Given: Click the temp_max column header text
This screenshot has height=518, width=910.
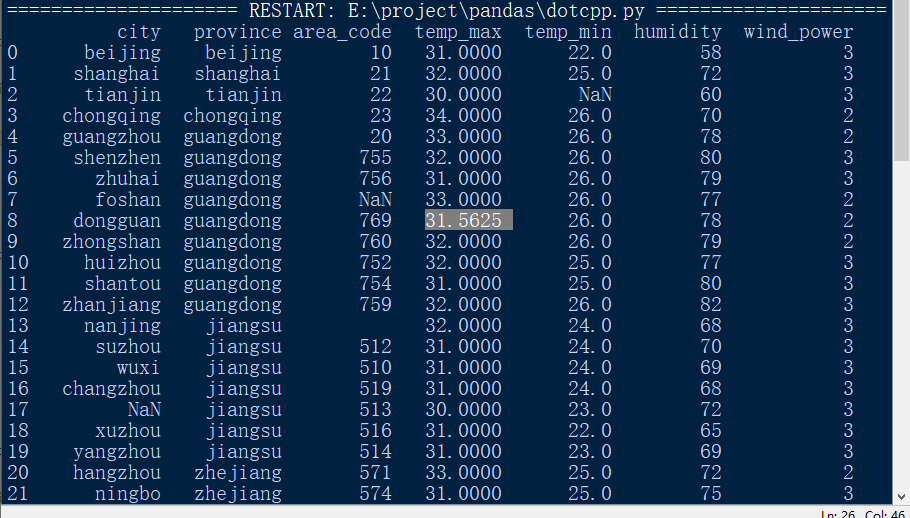Looking at the screenshot, I should click(458, 31).
